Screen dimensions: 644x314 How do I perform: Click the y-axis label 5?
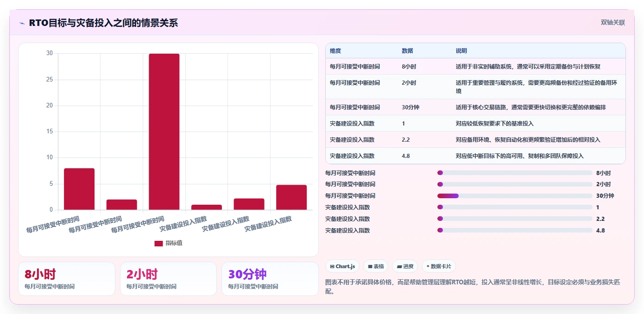point(51,184)
